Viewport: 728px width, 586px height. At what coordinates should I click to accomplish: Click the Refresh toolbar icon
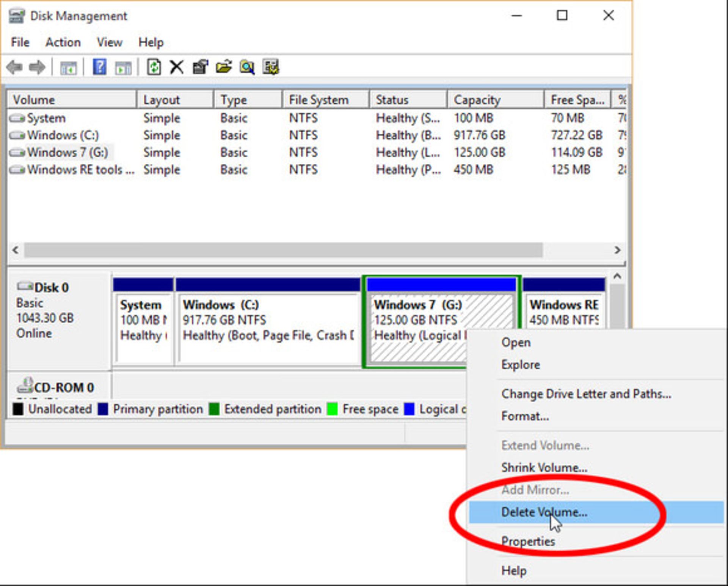point(154,67)
